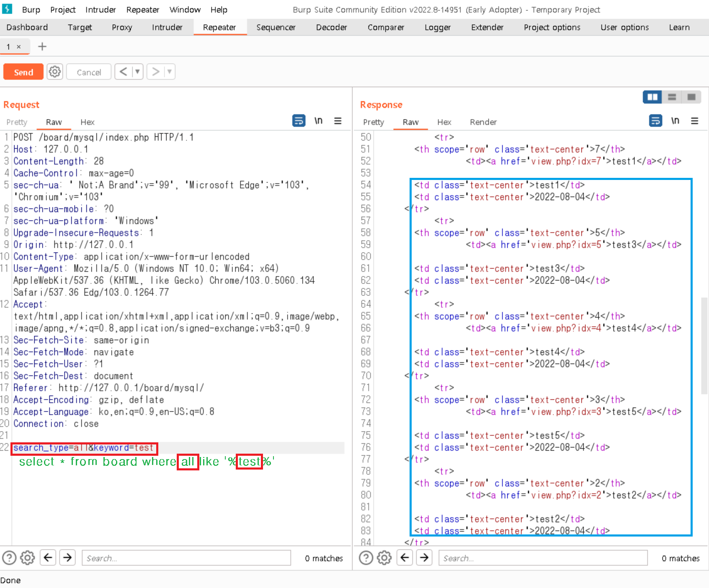Select side-by-side layout view
This screenshot has width=709, height=588.
coord(652,97)
